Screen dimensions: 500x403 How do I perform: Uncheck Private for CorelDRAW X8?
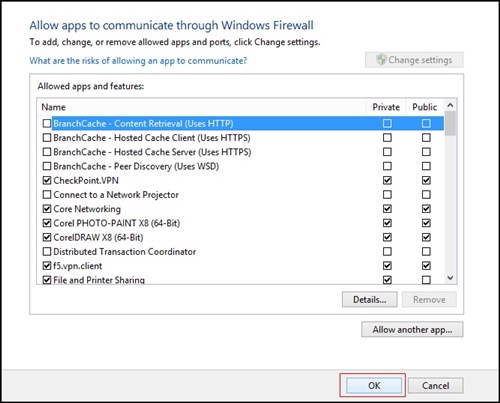click(387, 237)
